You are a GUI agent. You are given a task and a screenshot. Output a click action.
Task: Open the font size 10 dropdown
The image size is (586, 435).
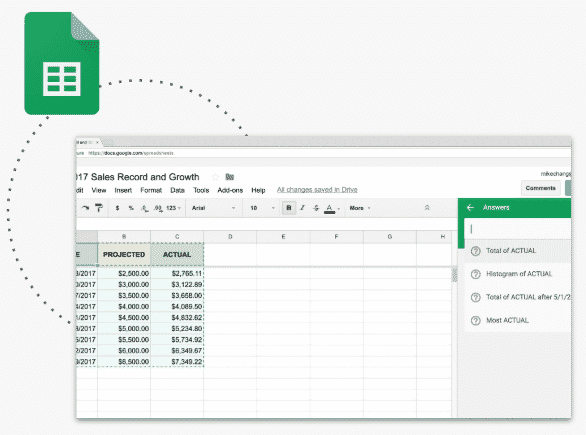coord(262,208)
